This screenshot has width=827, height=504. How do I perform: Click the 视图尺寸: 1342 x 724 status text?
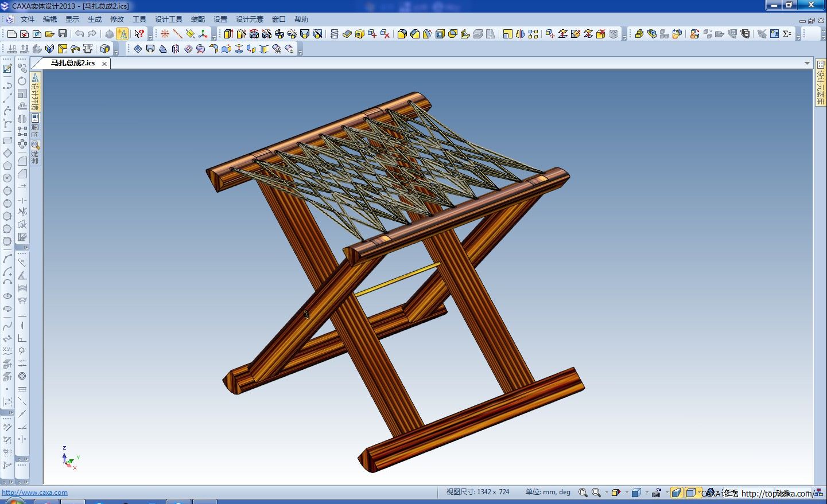pyautogui.click(x=477, y=492)
